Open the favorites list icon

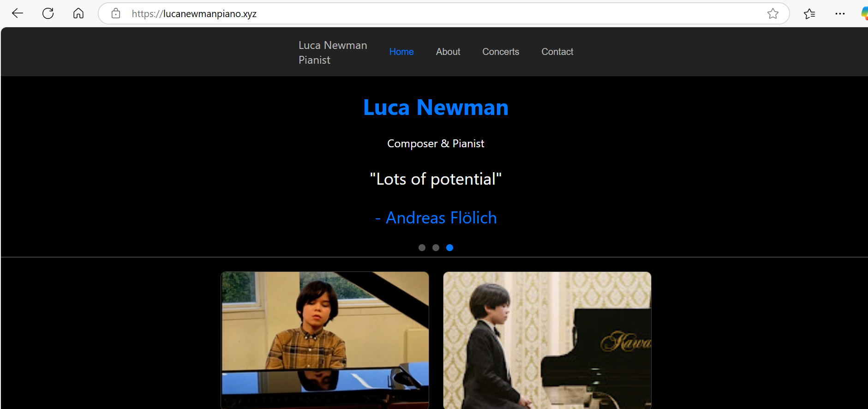pos(809,14)
